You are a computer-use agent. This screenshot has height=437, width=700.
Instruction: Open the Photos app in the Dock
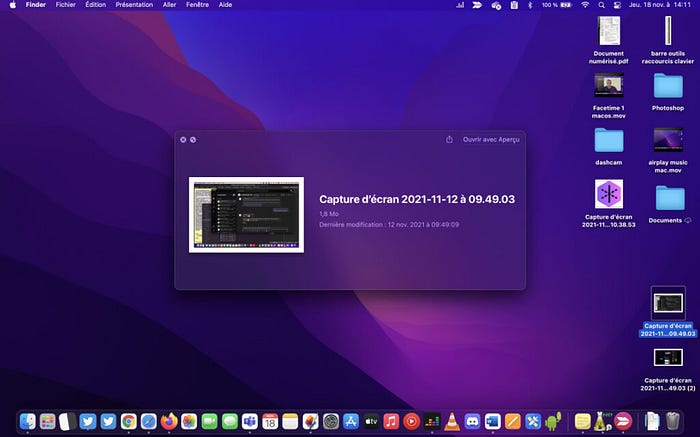tap(189, 421)
